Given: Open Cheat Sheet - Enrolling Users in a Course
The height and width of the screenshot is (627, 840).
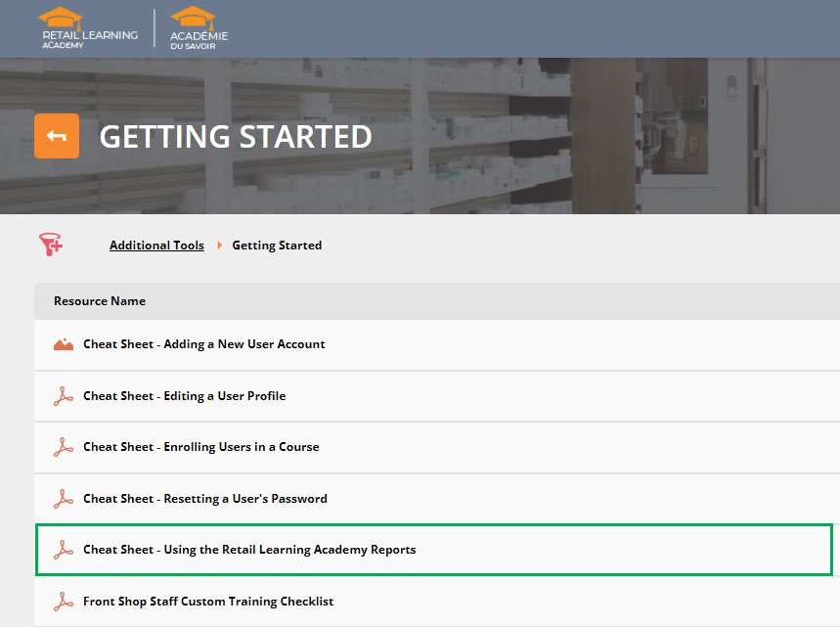Looking at the screenshot, I should click(x=200, y=447).
